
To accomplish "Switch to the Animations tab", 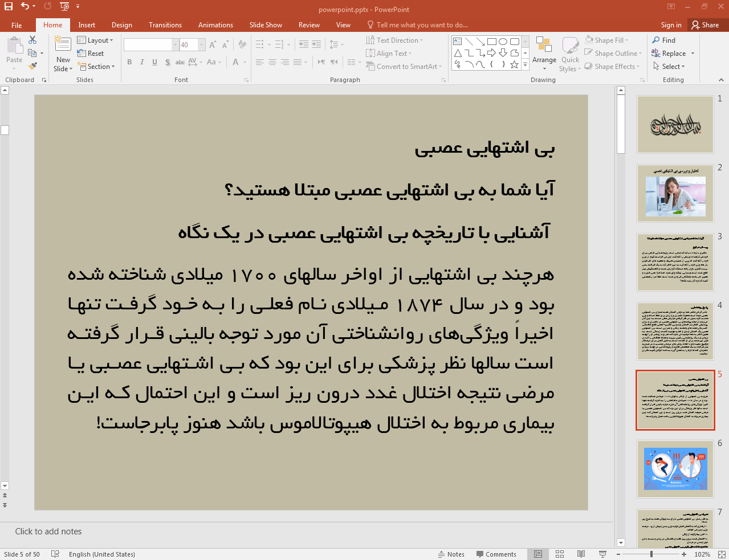I will 215,25.
